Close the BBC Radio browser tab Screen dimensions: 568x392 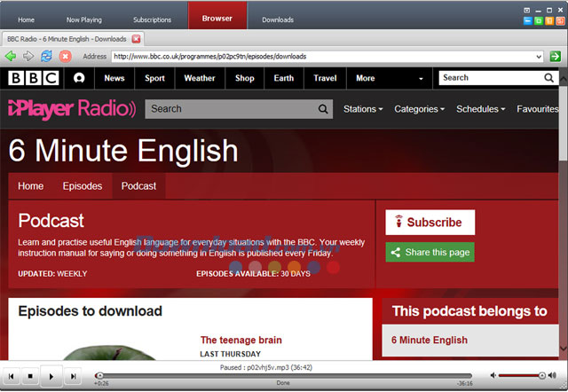click(x=136, y=39)
